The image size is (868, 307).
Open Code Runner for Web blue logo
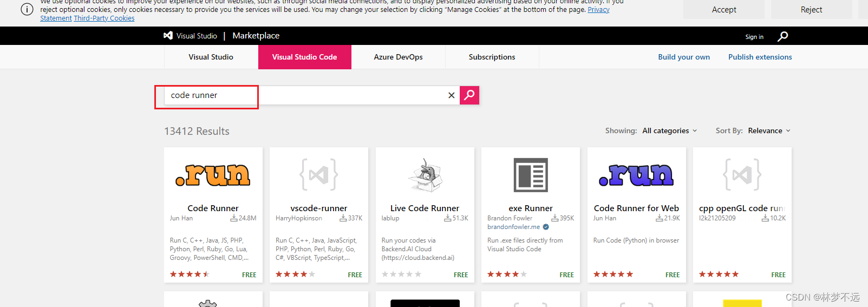(636, 175)
